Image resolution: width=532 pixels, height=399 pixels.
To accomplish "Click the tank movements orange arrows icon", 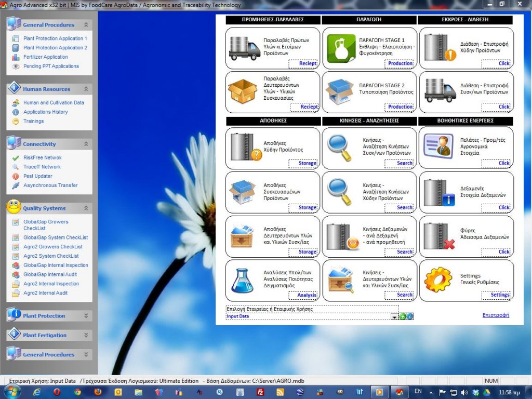I will pos(343,236).
